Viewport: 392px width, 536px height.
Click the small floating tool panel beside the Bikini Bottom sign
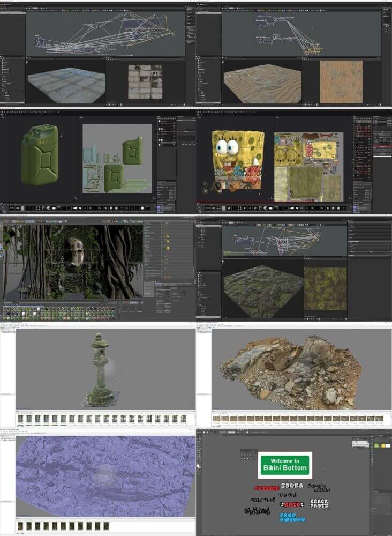[x=248, y=455]
